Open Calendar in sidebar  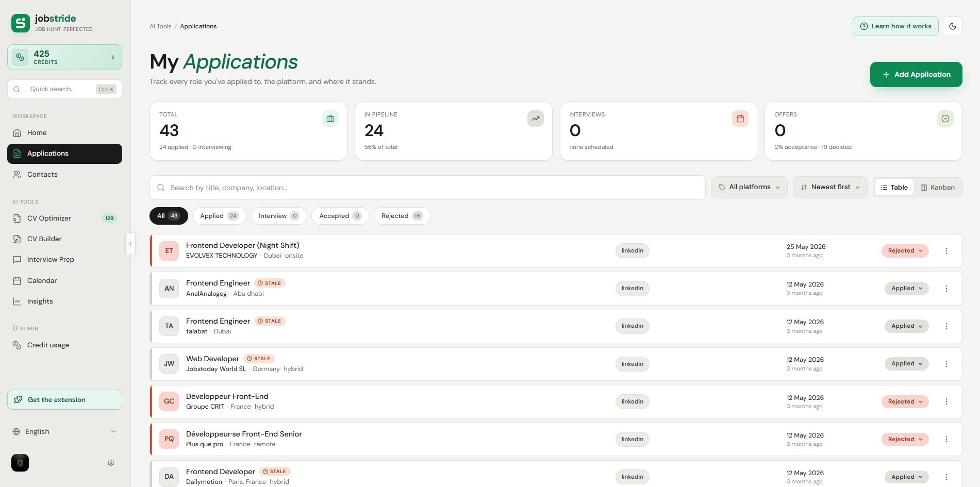pos(64,281)
